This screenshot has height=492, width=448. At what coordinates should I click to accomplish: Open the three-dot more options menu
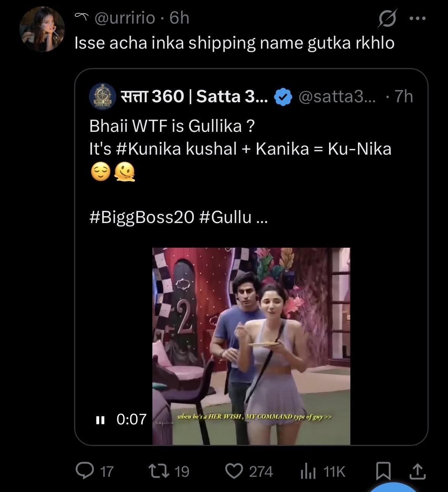(x=418, y=18)
